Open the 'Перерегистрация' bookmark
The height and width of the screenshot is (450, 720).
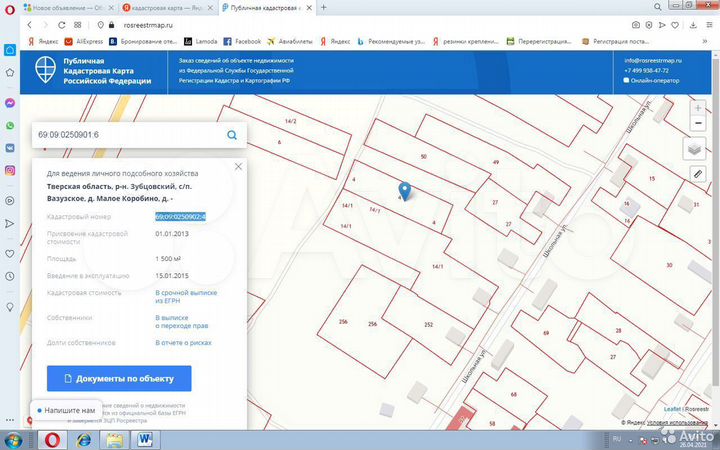(539, 41)
